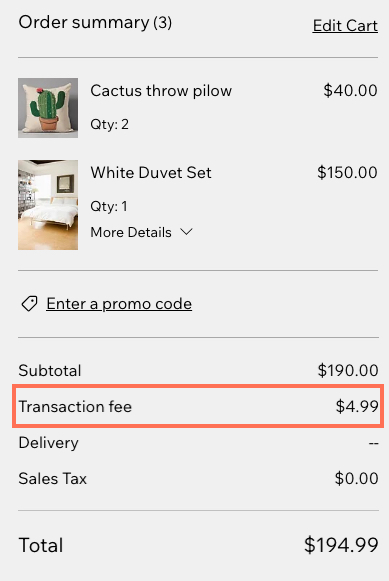The height and width of the screenshot is (581, 389).
Task: Click the $150.00 duvet set price
Action: point(347,173)
